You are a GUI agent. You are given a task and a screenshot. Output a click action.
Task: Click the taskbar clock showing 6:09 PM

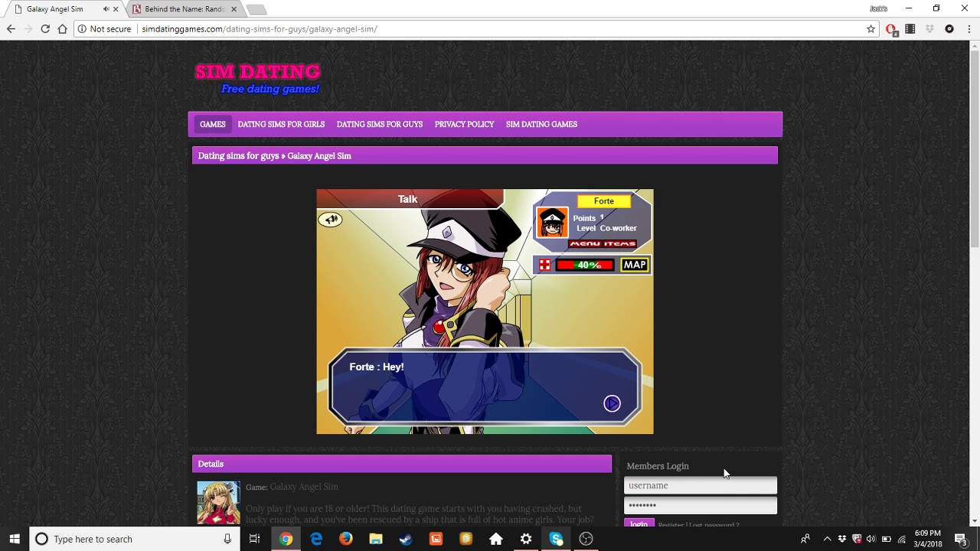928,539
